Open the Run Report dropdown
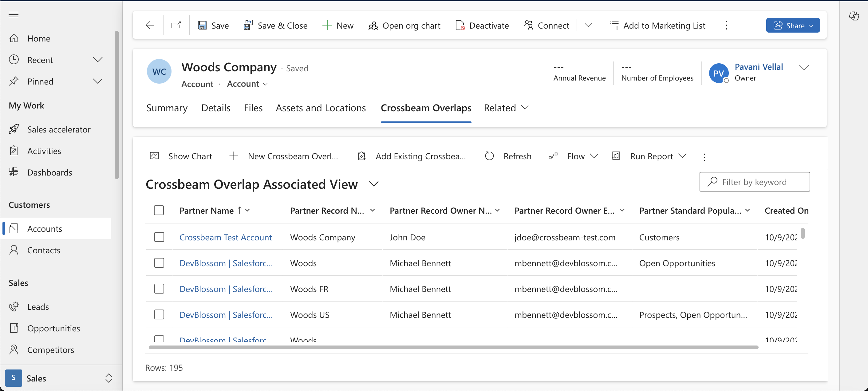This screenshot has width=868, height=391. click(682, 156)
